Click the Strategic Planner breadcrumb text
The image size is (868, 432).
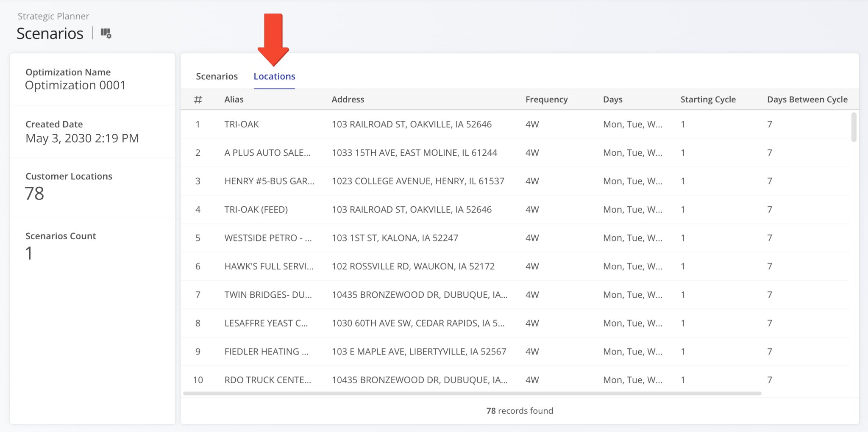[x=53, y=16]
